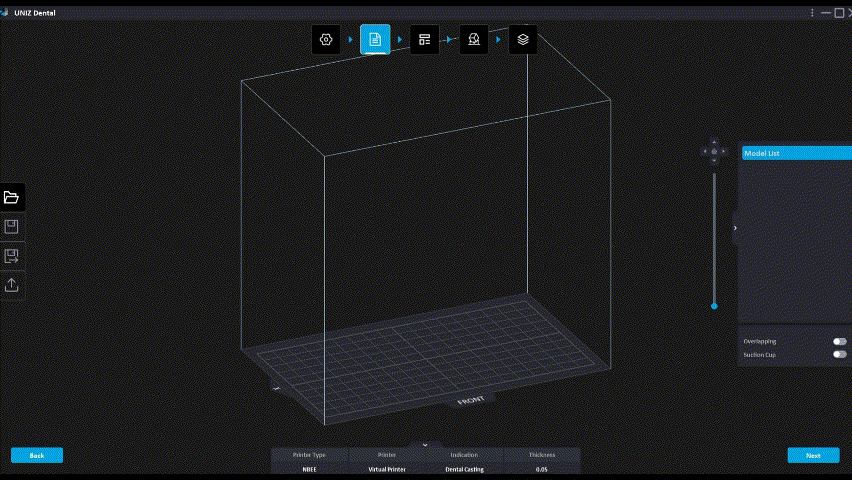The height and width of the screenshot is (480, 852).
Task: Enable the Overlapping toggle
Action: coord(839,341)
